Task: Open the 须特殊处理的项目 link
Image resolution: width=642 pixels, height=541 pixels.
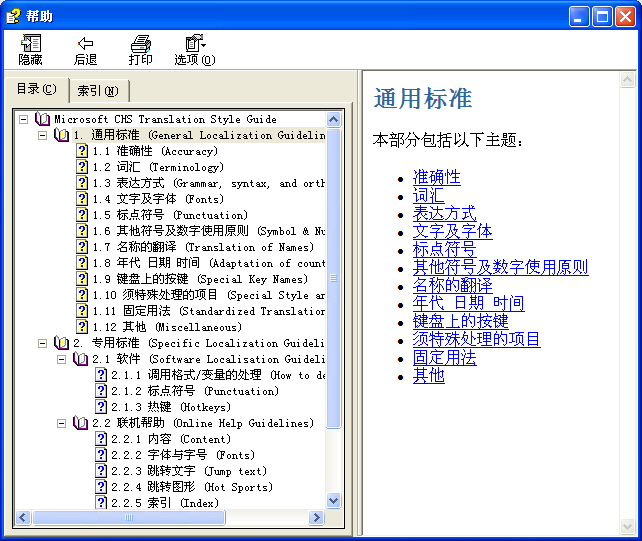Action: [476, 340]
